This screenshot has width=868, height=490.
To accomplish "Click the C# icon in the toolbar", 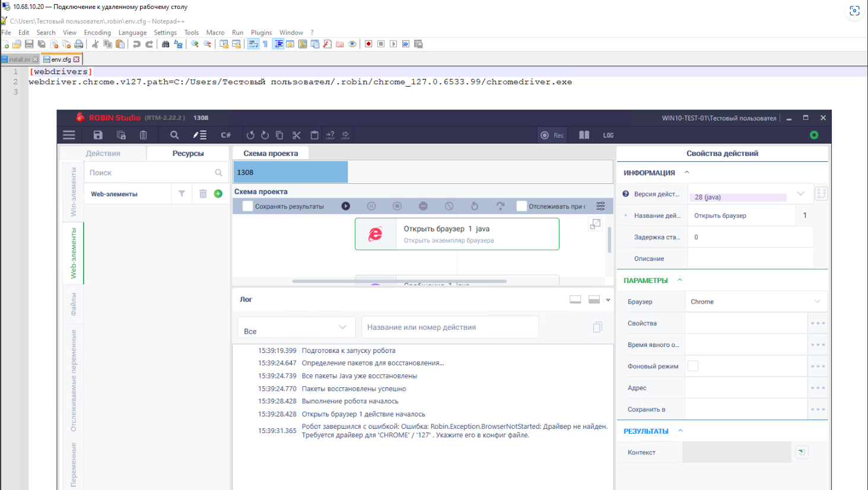I will pyautogui.click(x=225, y=135).
